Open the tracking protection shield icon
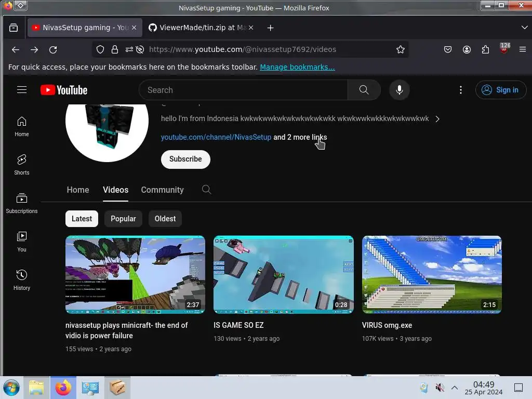Screen dimensions: 532x399 (x=100, y=49)
